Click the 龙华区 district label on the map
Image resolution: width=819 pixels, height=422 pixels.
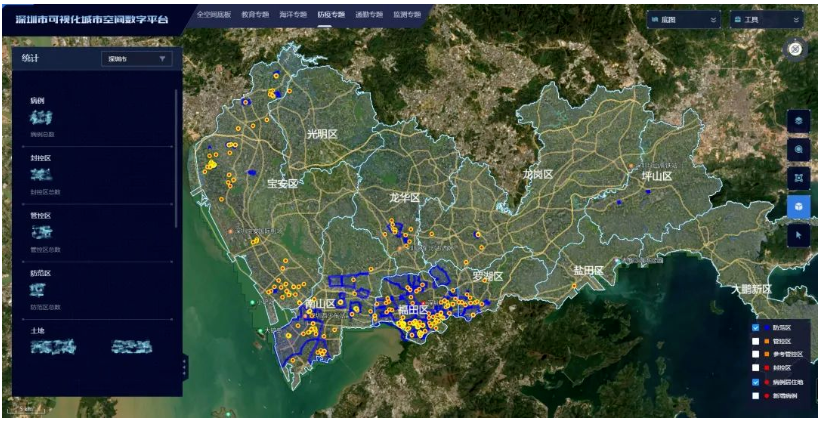click(x=404, y=198)
